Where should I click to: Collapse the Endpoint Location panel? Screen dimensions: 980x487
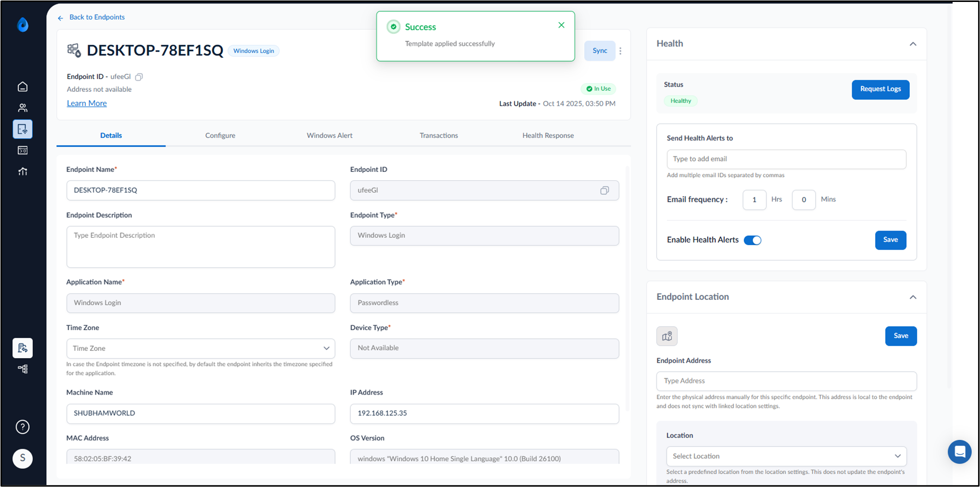click(x=913, y=297)
